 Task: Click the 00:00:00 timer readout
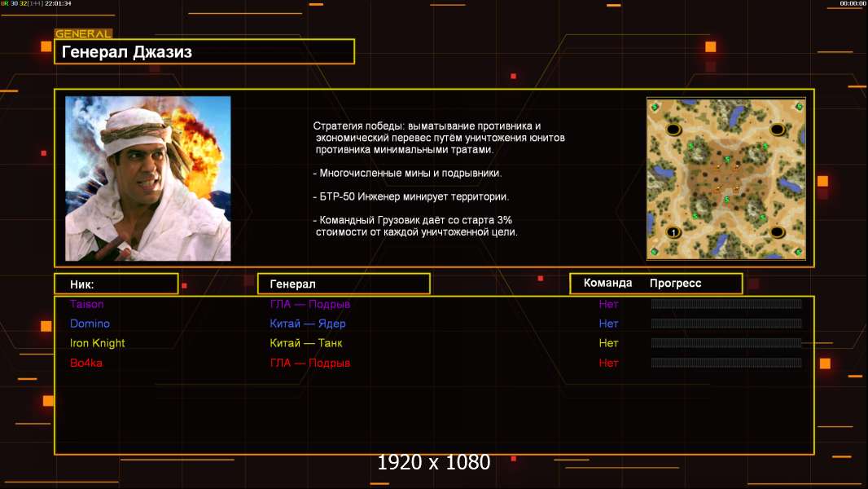(853, 3)
